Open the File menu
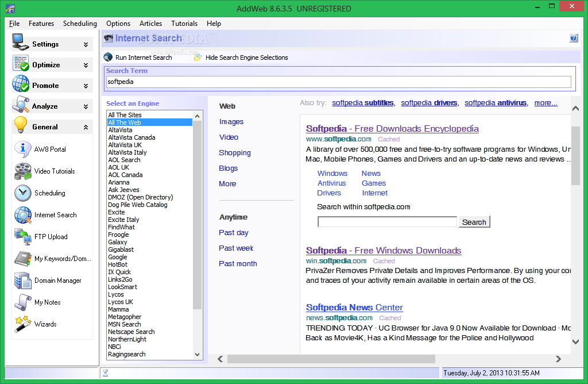The image size is (588, 384). [14, 23]
